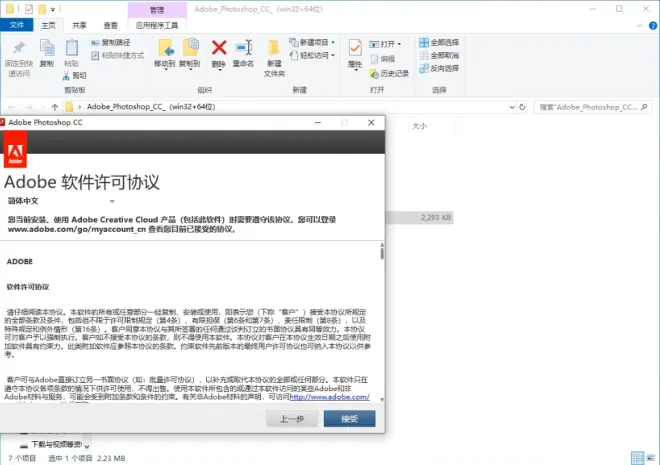The width and height of the screenshot is (660, 465).
Task: Click the 2,293 KB file row
Action: click(419, 218)
